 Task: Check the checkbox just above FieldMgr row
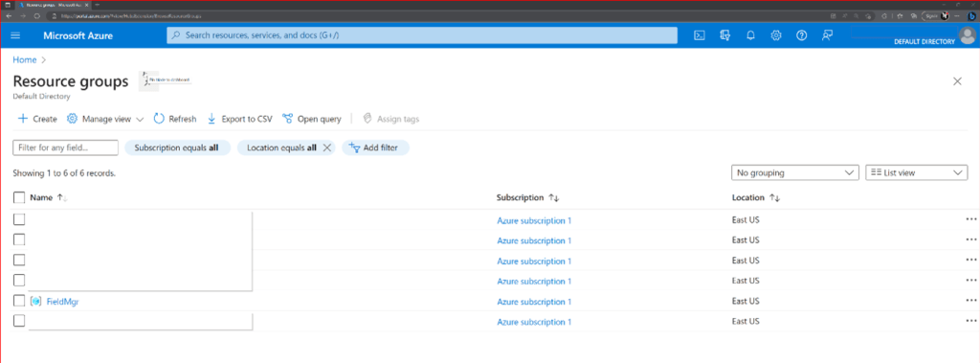pos(19,280)
